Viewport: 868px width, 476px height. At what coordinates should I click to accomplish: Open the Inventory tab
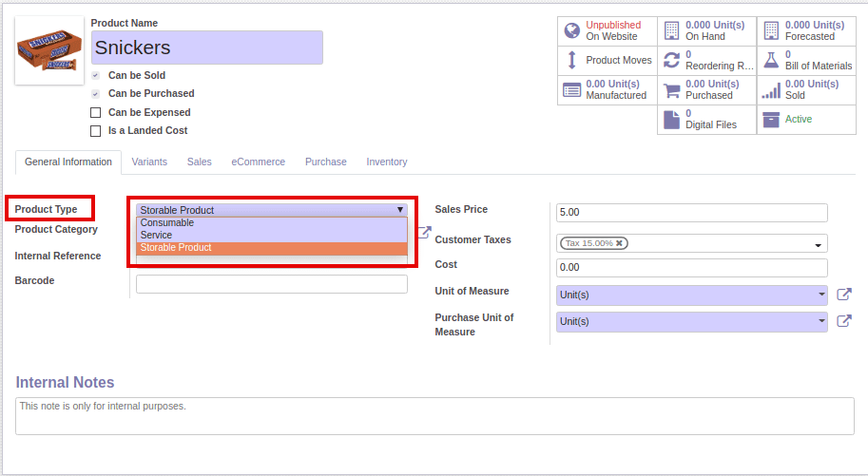[x=386, y=162]
